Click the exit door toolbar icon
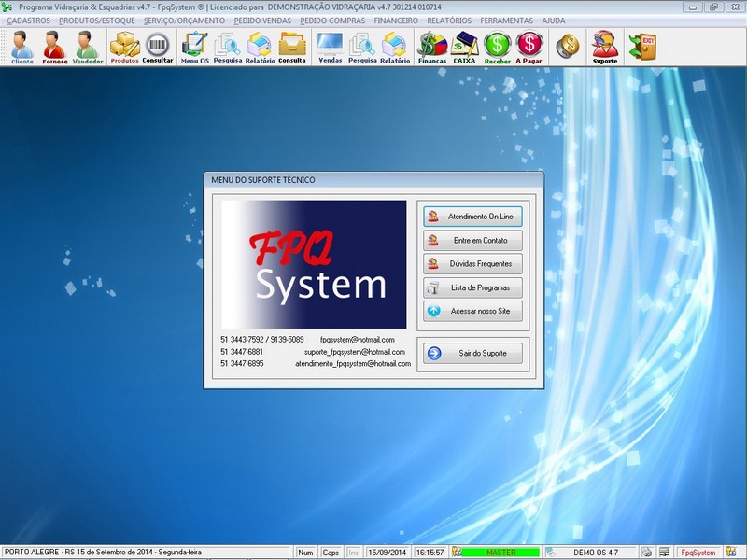Image resolution: width=747 pixels, height=560 pixels. pos(642,45)
